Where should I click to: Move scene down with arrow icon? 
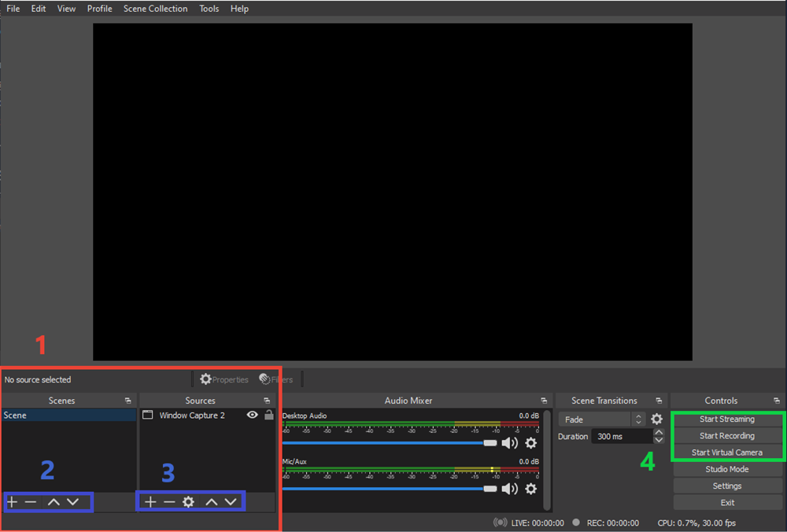coord(73,502)
